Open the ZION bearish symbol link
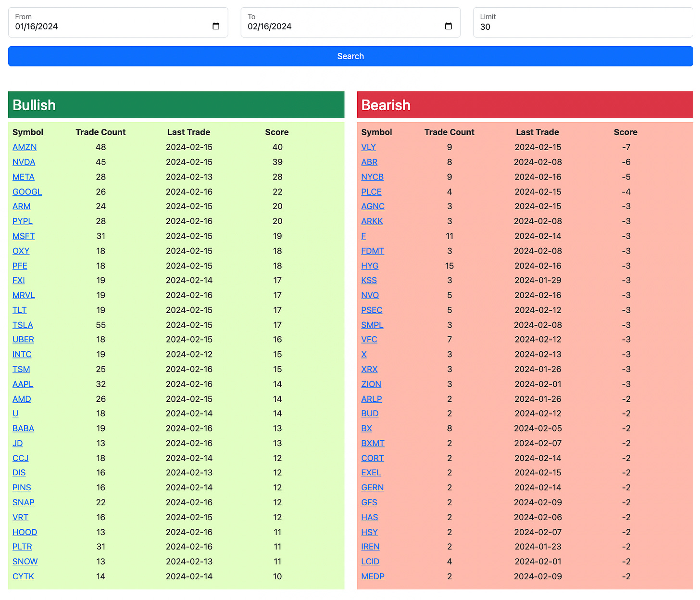Viewport: 700px width, 600px height. (x=371, y=384)
